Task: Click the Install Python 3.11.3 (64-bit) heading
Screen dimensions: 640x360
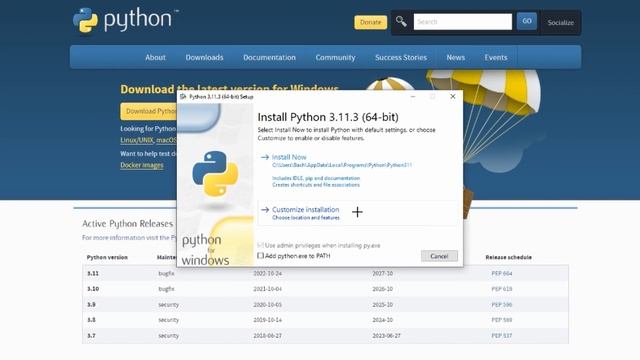Action: pyautogui.click(x=328, y=117)
